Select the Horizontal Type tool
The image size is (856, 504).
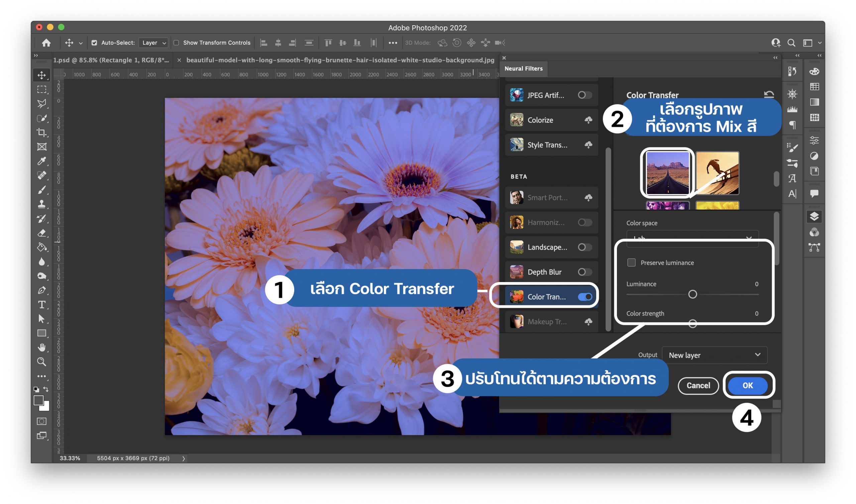(x=41, y=305)
